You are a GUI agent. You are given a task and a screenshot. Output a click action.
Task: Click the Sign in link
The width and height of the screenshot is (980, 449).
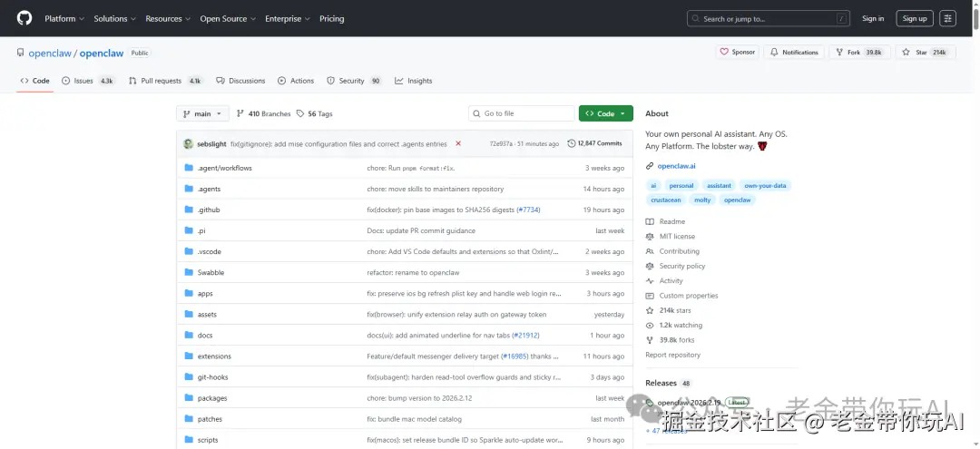[873, 19]
